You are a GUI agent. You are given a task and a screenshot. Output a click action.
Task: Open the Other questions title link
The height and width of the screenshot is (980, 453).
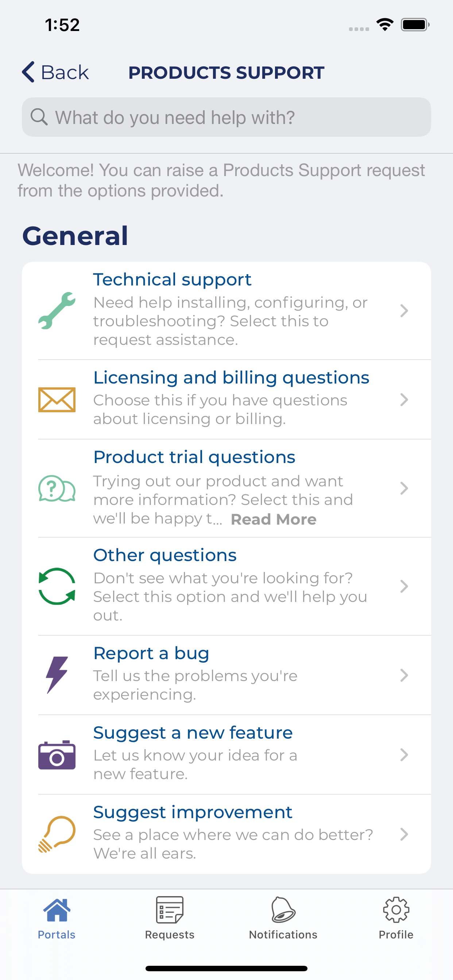click(x=165, y=555)
